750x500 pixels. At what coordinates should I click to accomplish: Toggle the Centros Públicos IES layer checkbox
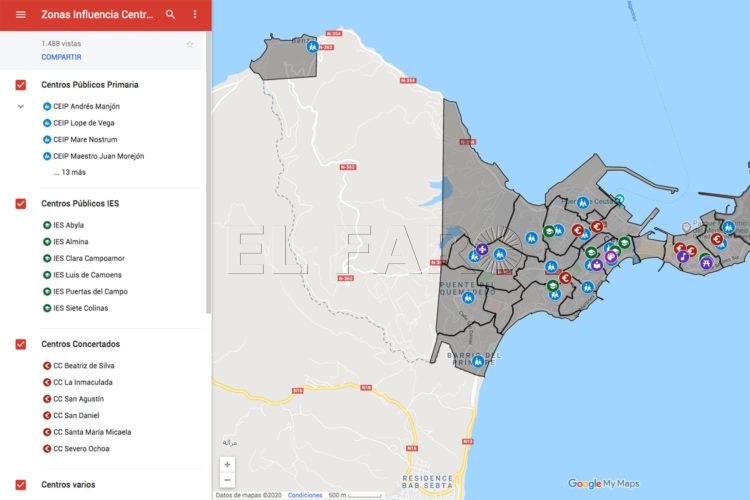point(21,203)
